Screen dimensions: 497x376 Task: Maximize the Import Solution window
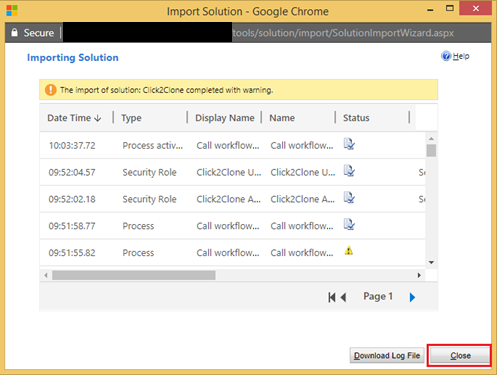click(450, 9)
